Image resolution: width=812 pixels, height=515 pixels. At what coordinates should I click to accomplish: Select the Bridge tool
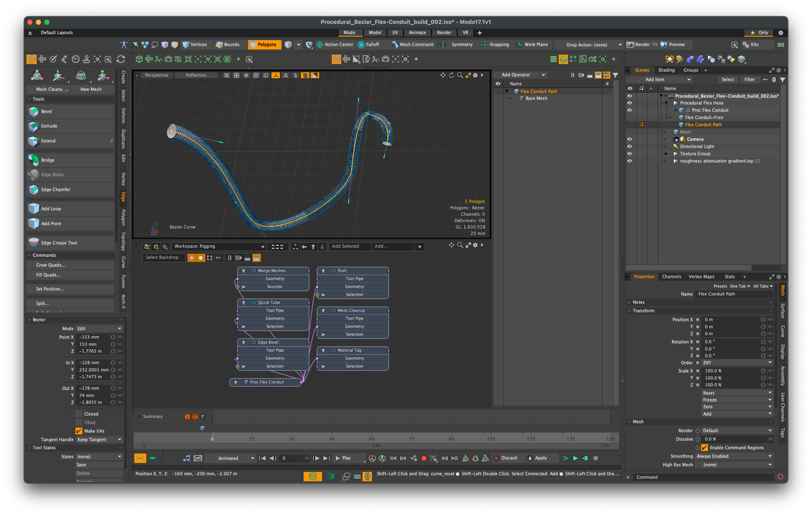point(71,160)
